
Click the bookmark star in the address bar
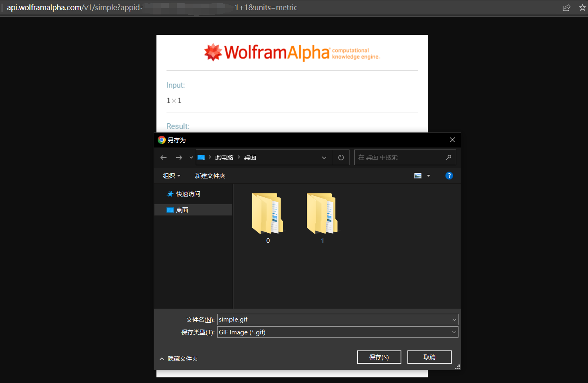tap(582, 7)
